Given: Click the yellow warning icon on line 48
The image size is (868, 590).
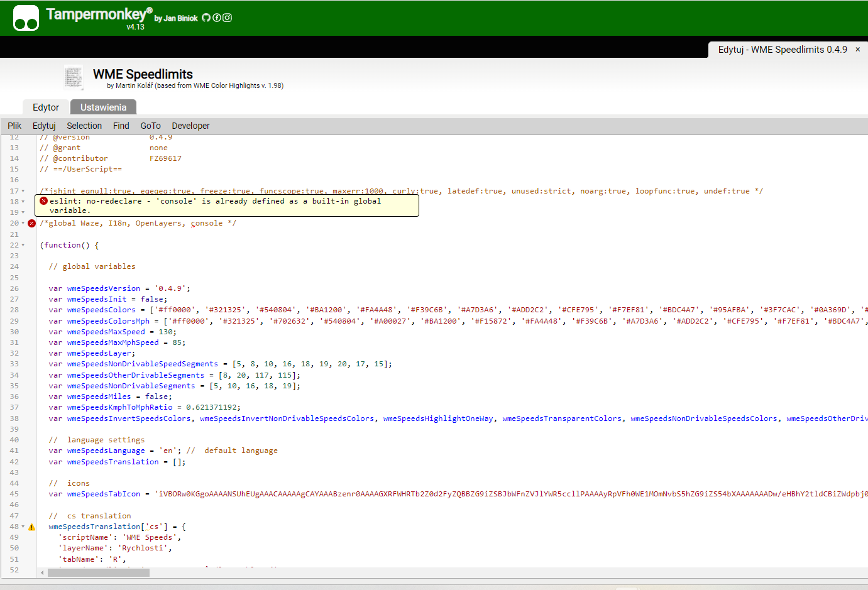Looking at the screenshot, I should pyautogui.click(x=31, y=527).
